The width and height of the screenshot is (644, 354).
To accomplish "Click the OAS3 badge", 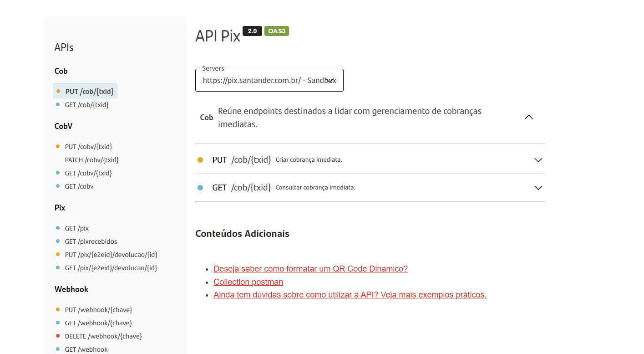I will point(277,31).
